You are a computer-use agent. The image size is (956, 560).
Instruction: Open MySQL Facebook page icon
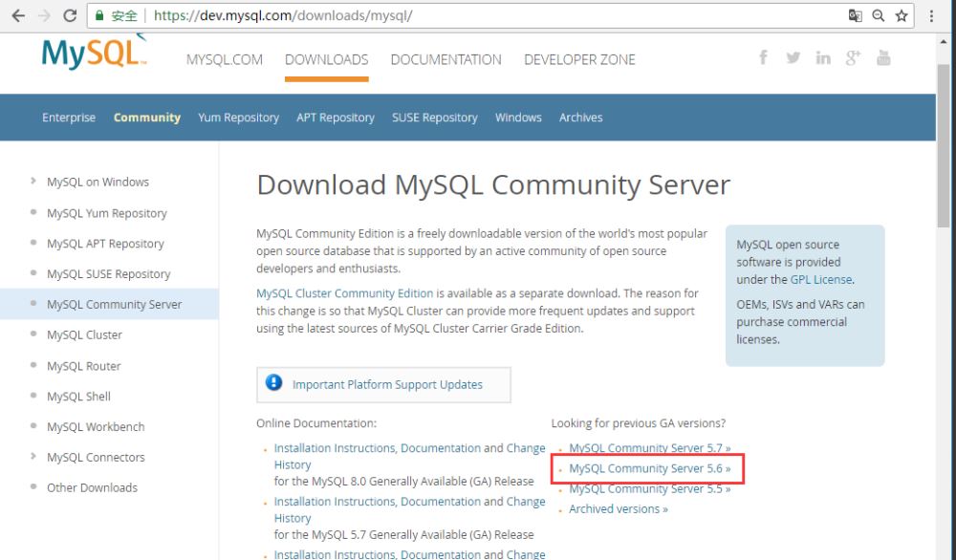[763, 57]
